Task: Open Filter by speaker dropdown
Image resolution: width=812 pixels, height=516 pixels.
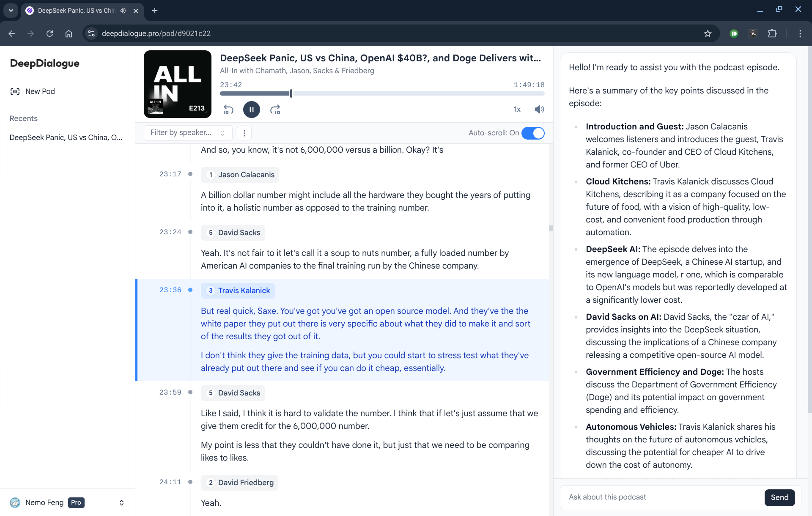Action: [188, 133]
